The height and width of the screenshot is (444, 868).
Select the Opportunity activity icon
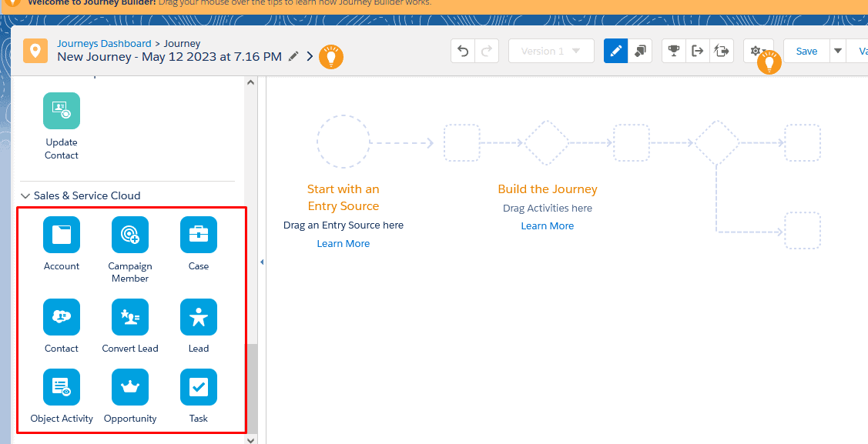pyautogui.click(x=130, y=387)
